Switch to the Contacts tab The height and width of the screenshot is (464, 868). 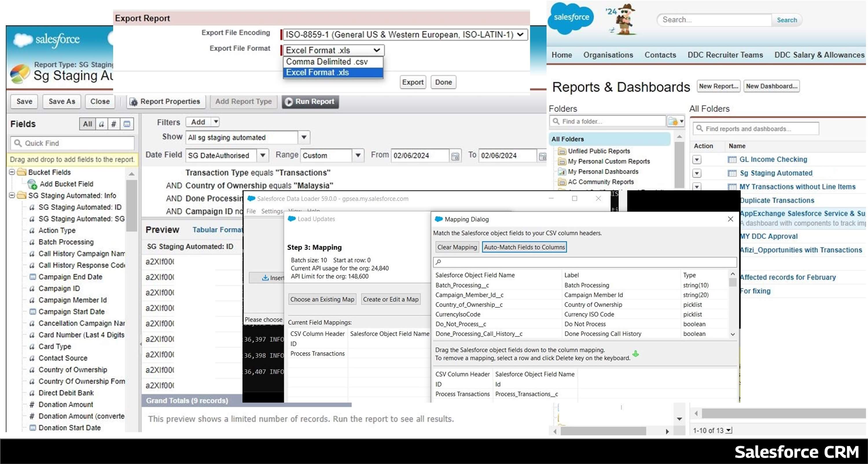(660, 55)
